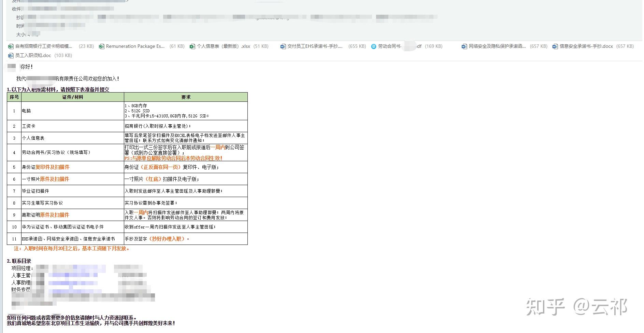Viewport: 644px width, 333px height.
Task: Click the 员工入职须知.doc file name
Action: pyautogui.click(x=33, y=55)
